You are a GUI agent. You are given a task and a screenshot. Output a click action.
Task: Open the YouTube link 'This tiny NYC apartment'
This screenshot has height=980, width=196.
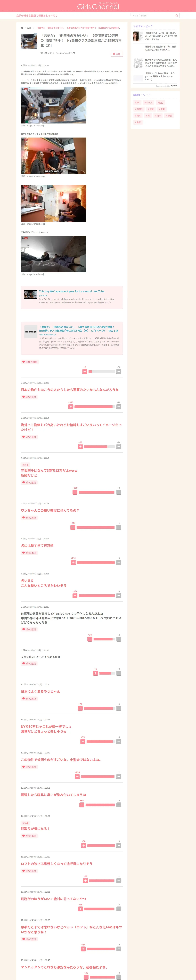click(x=72, y=291)
